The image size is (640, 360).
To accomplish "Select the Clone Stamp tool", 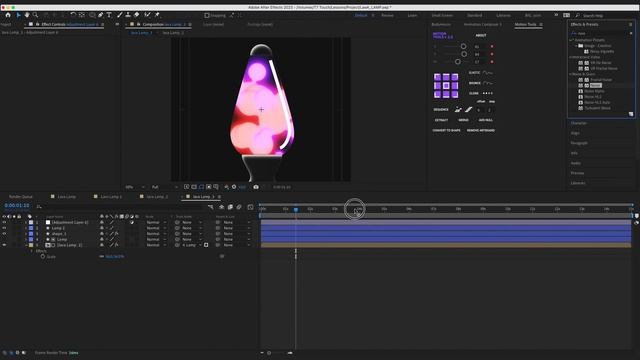I will (128, 15).
